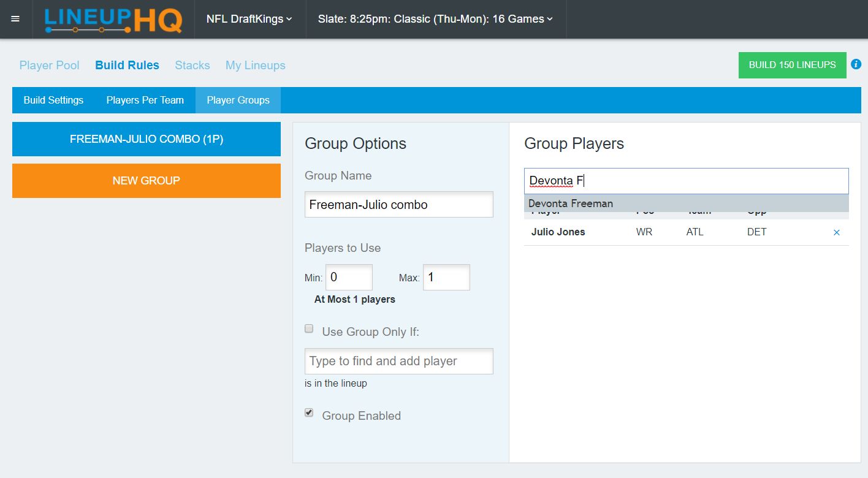The image size is (868, 478).
Task: Go to the Player Pool tab
Action: coord(50,65)
